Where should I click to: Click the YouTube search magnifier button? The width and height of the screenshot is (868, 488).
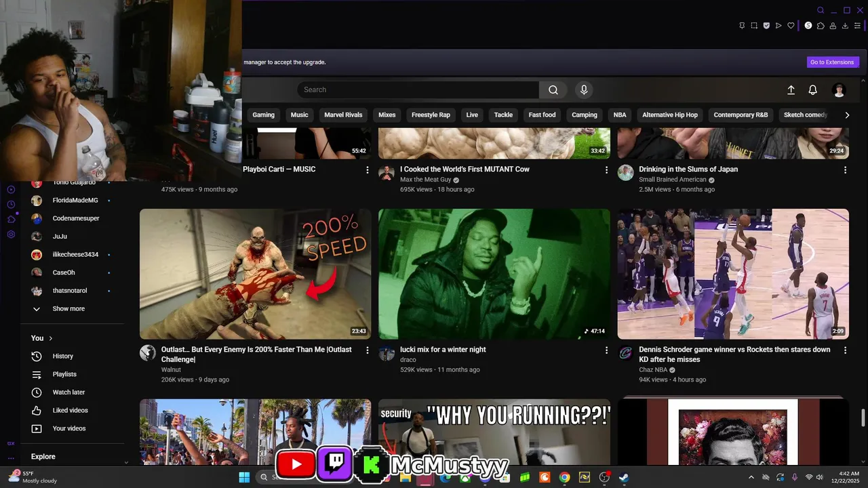tap(553, 89)
